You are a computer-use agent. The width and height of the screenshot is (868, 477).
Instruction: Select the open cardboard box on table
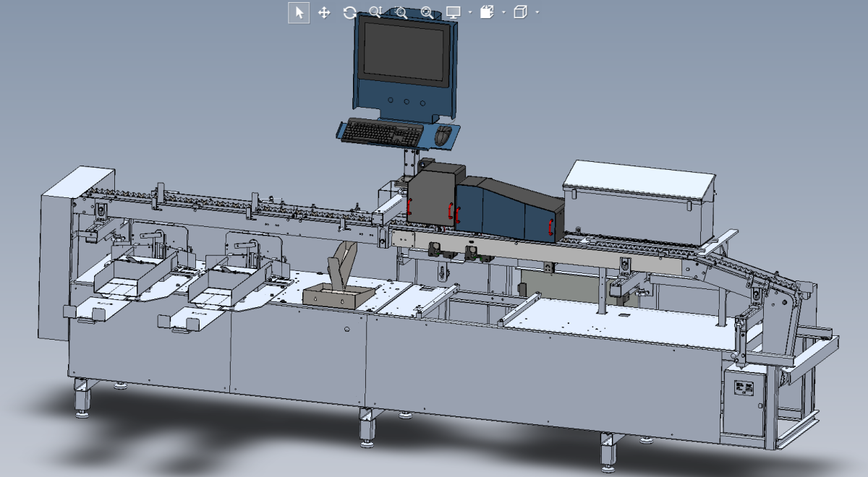pyautogui.click(x=339, y=295)
